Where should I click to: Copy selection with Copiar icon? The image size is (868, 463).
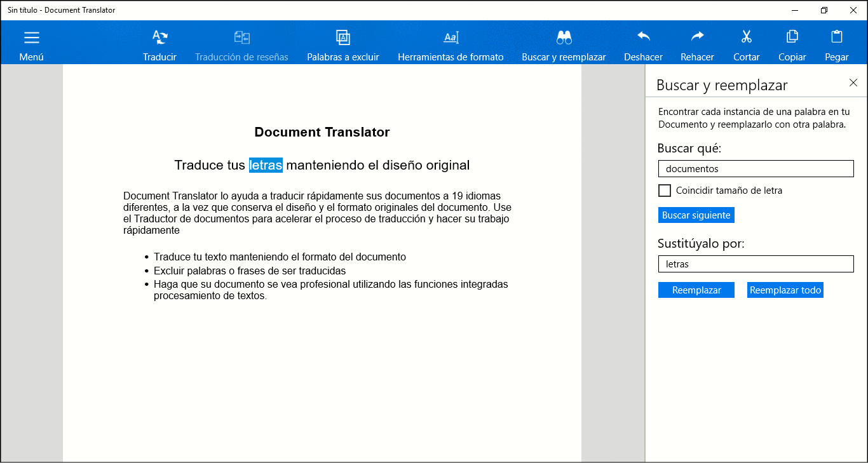(792, 37)
